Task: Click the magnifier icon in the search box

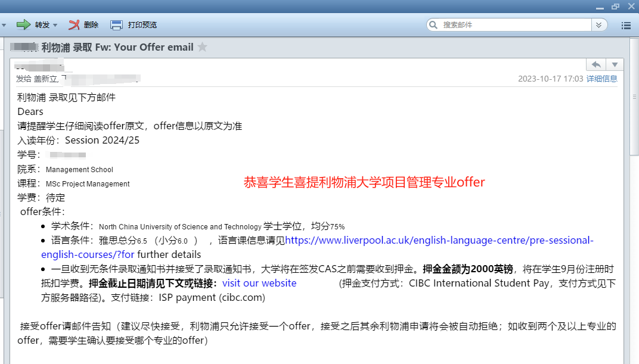Action: [x=433, y=25]
